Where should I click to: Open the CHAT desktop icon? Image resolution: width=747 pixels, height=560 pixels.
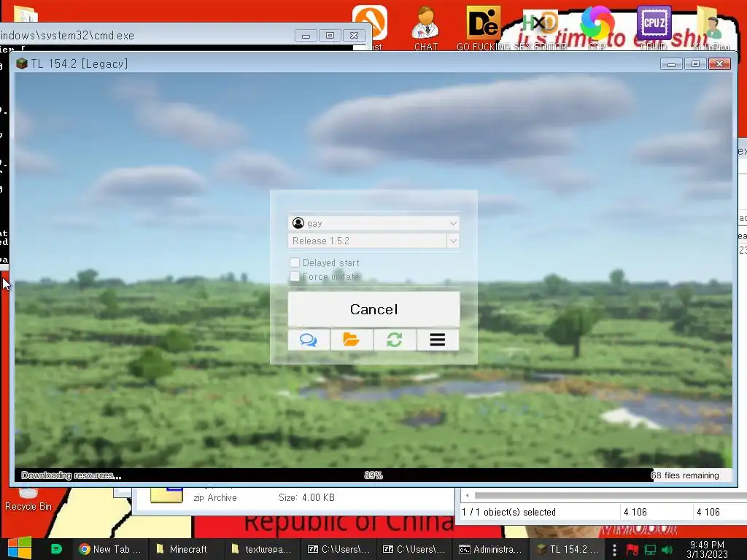click(426, 28)
